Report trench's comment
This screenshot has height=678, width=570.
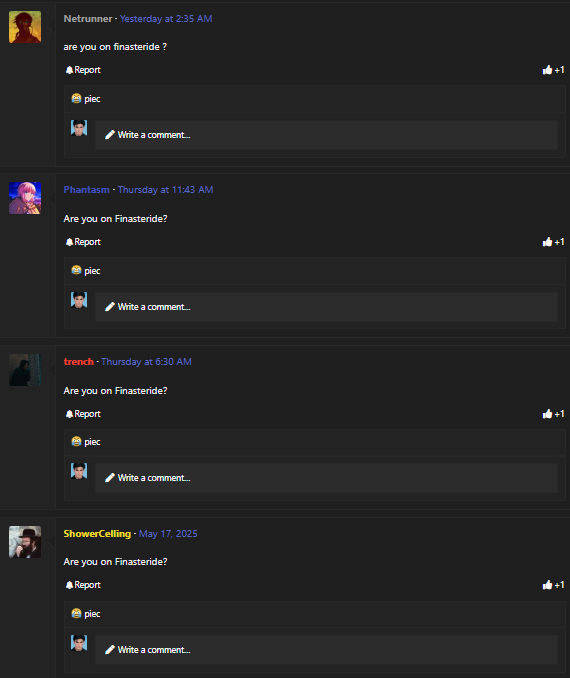[x=83, y=414]
